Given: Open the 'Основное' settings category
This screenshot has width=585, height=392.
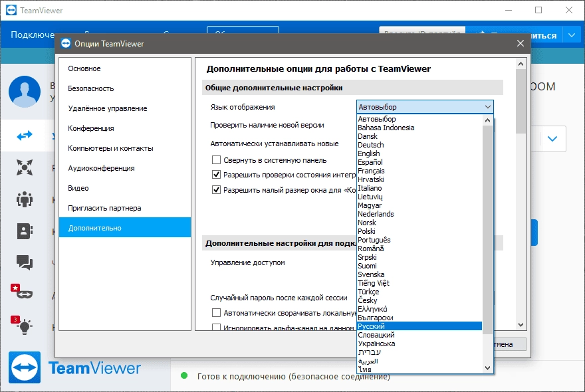Looking at the screenshot, I should pos(125,68).
